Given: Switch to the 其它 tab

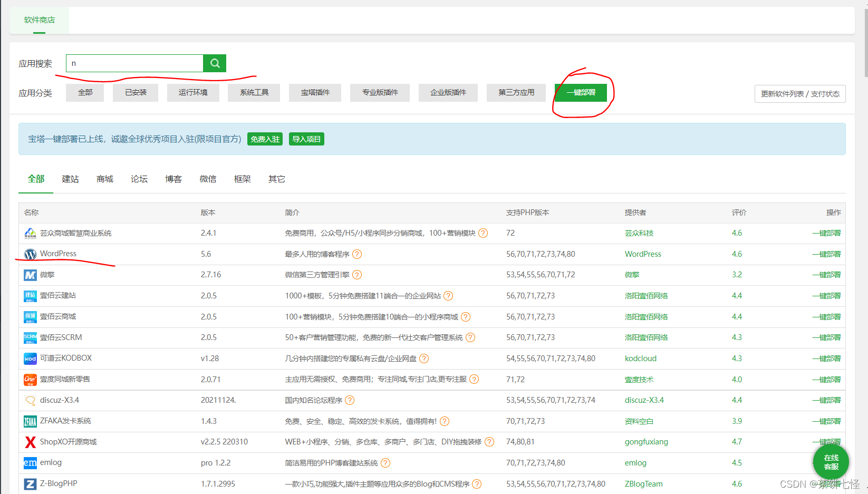Looking at the screenshot, I should pos(277,179).
